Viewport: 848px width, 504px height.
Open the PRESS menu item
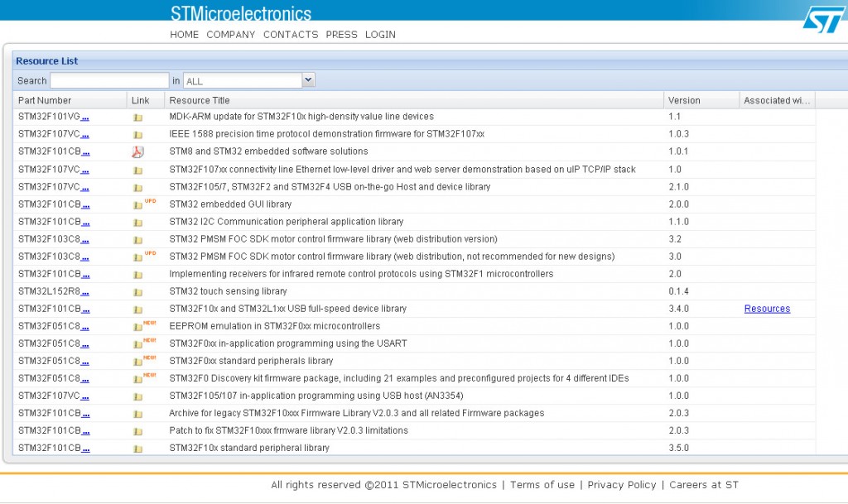[x=342, y=35]
